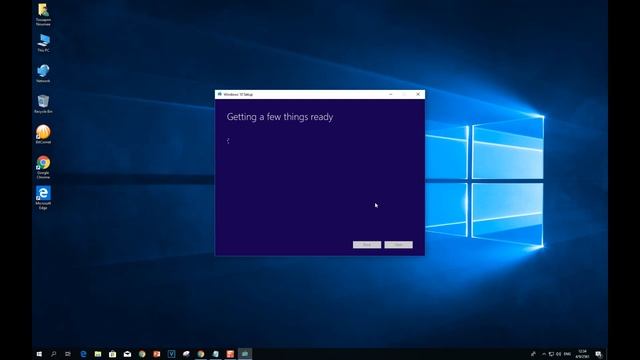This screenshot has height=360, width=640.
Task: Open the taskbar clock and date
Action: coord(582,354)
